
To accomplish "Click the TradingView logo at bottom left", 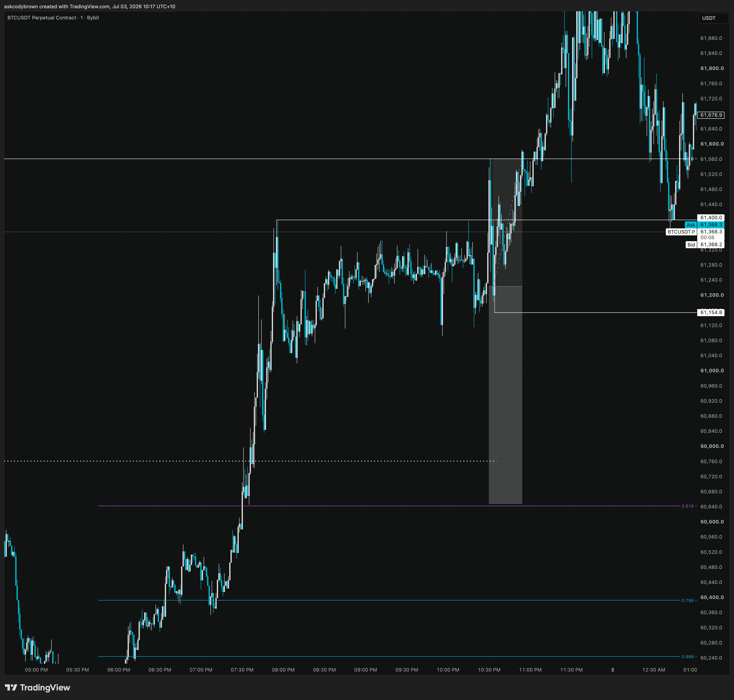I will pyautogui.click(x=37, y=687).
